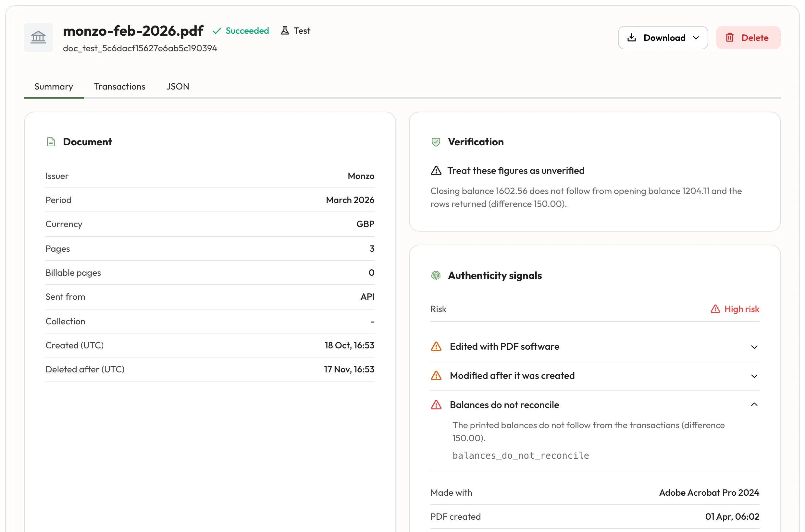The height and width of the screenshot is (532, 805).
Task: Collapse Balances do not reconcile section
Action: pyautogui.click(x=754, y=405)
